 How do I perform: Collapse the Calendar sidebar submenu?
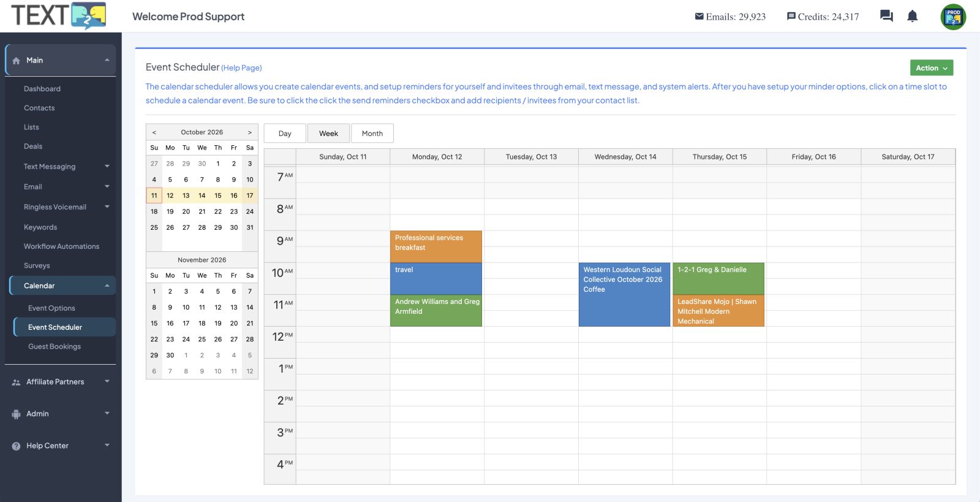pyautogui.click(x=107, y=286)
